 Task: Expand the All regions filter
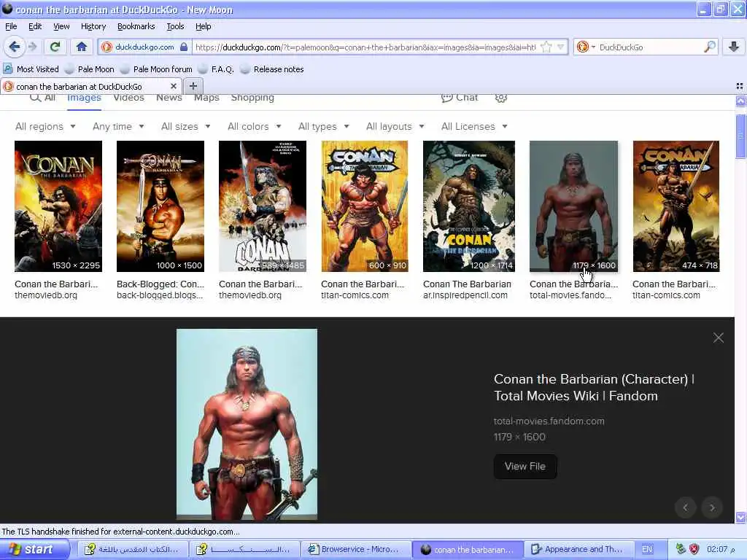point(45,126)
